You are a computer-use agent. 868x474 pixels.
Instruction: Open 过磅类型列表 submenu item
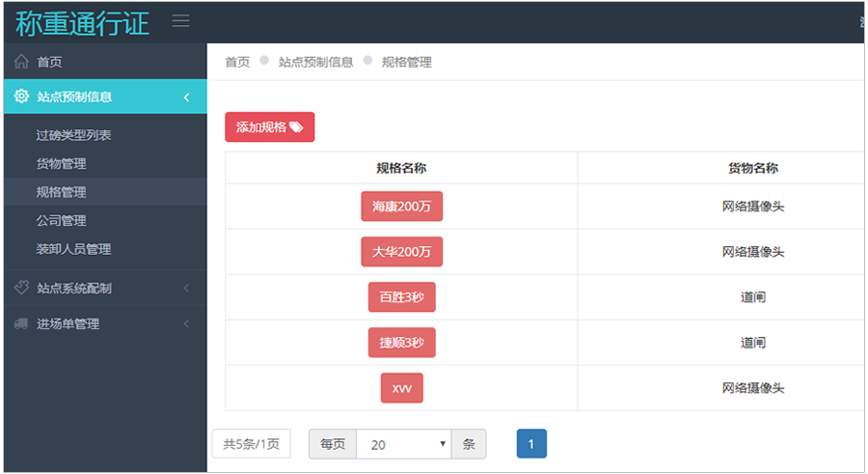click(x=73, y=135)
